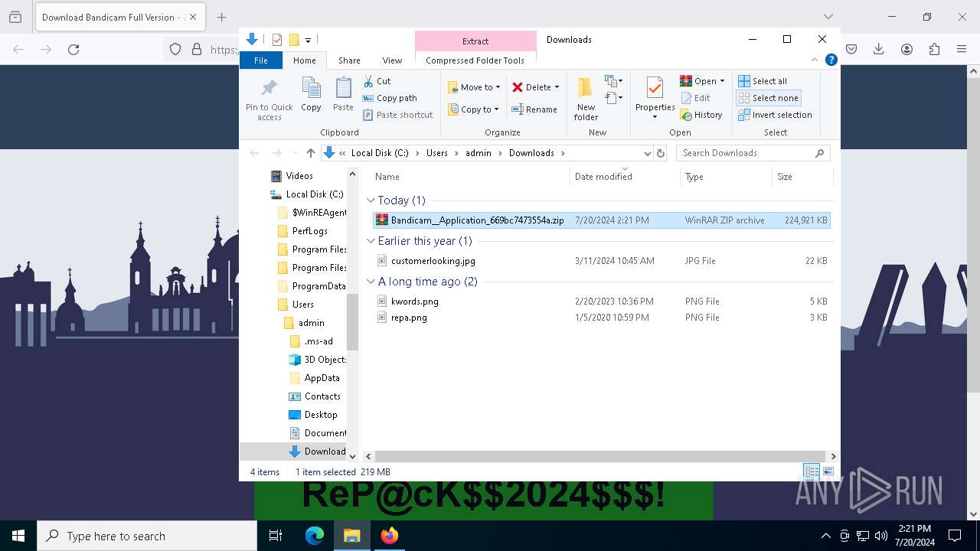The width and height of the screenshot is (980, 551).
Task: Click admin in address breadcrumb
Action: [479, 153]
